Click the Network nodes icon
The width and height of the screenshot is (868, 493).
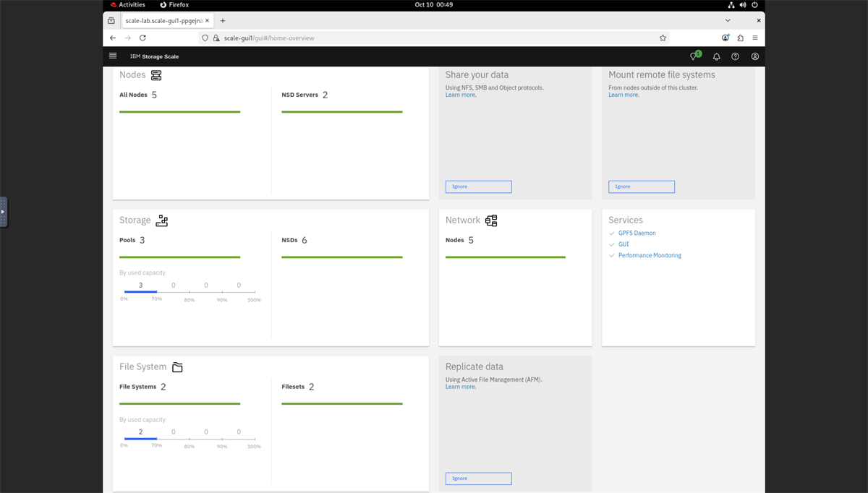click(x=491, y=220)
